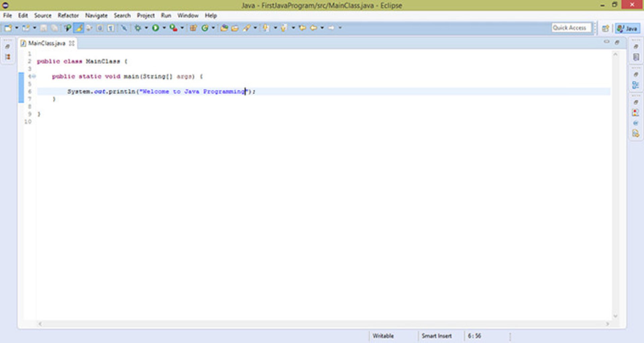Click the disabled Save toolbar icon
Viewport: 644px width, 343px height.
44,28
